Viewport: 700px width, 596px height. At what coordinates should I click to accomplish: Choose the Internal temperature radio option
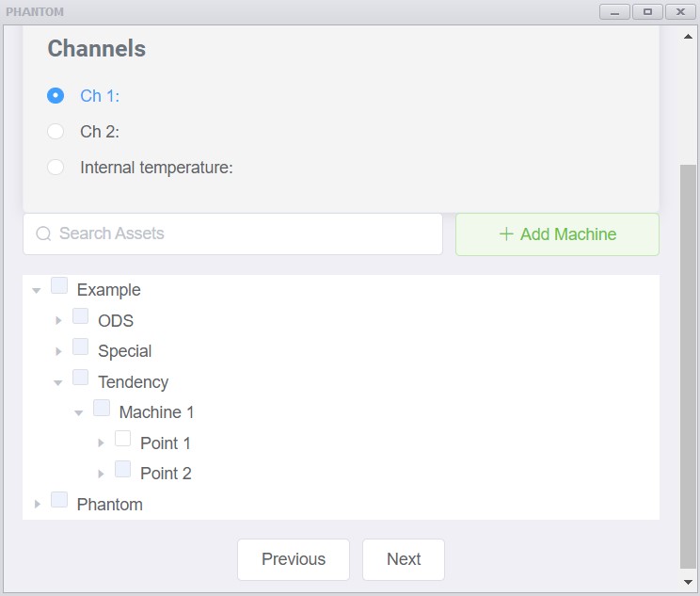56,167
